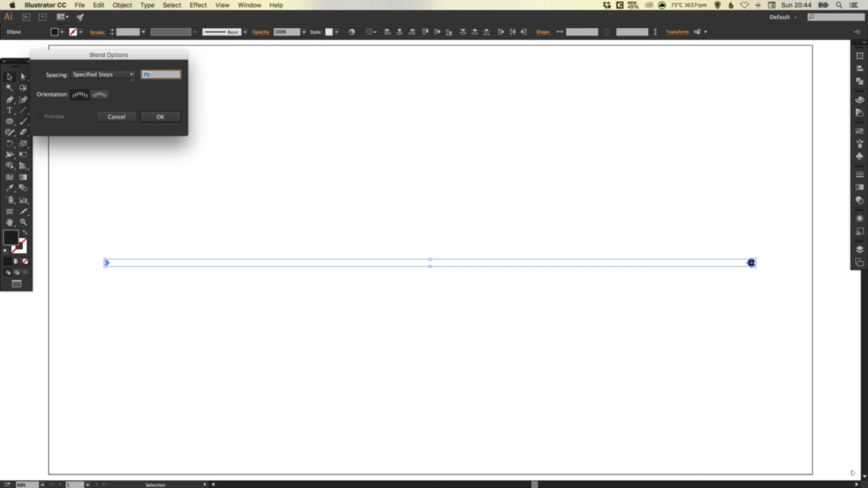Open the Spacing dropdown in Blend Options
The width and height of the screenshot is (868, 488).
[102, 75]
